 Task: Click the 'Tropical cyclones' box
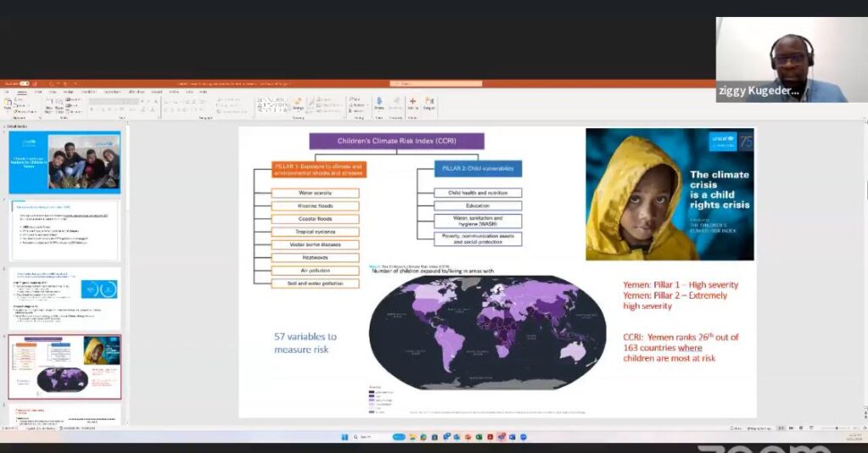tap(315, 232)
